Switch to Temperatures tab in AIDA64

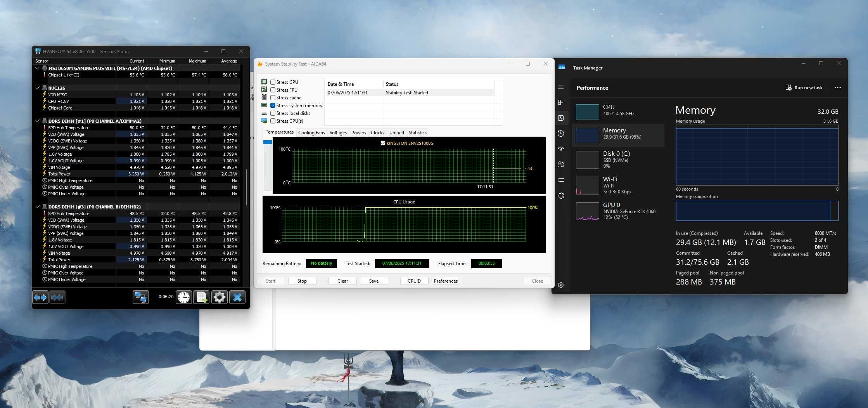point(279,132)
